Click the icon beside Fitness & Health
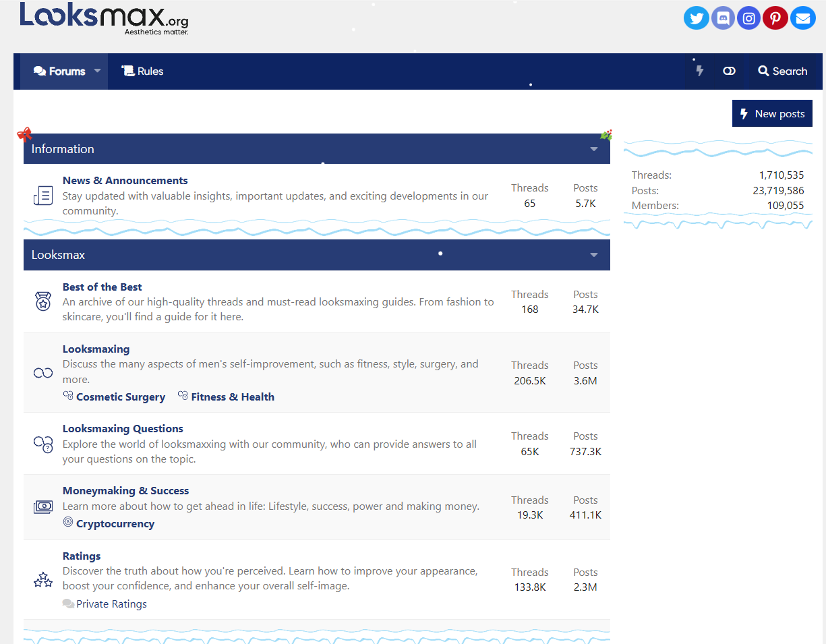The image size is (826, 644). [x=183, y=396]
